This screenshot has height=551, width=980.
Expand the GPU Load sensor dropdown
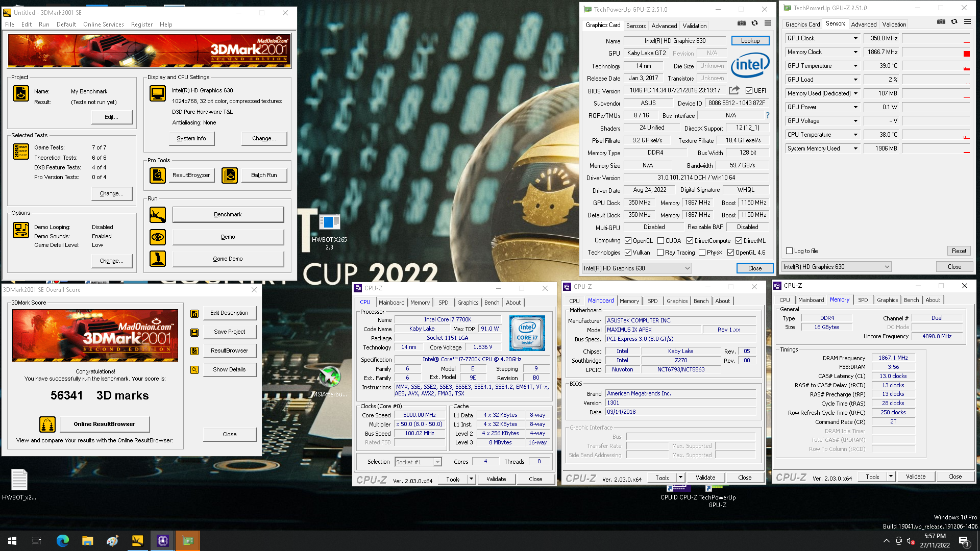point(855,80)
